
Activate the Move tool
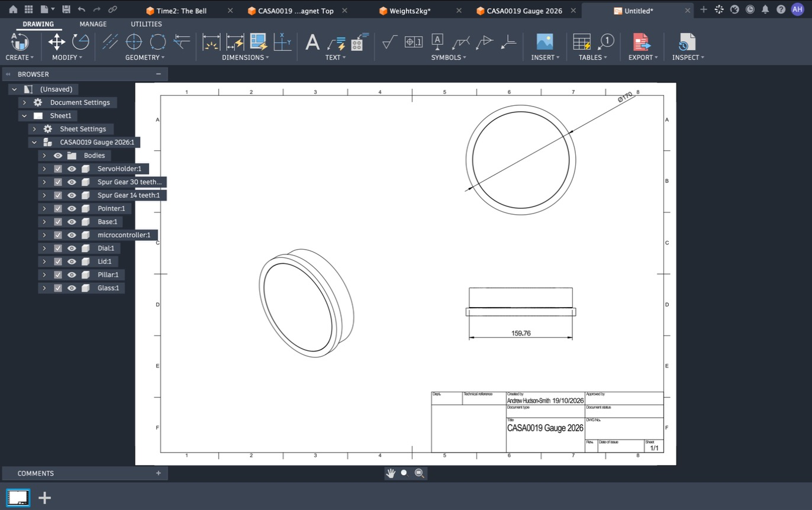pyautogui.click(x=57, y=41)
